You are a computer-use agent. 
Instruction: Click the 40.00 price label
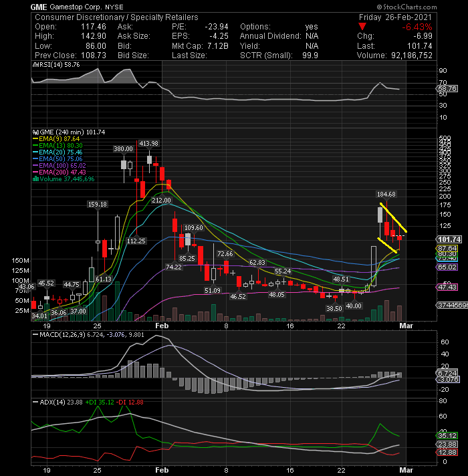coord(354,306)
